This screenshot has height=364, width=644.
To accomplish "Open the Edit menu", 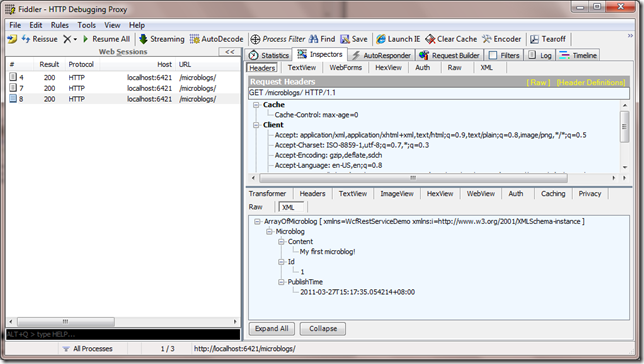I will click(x=36, y=25).
